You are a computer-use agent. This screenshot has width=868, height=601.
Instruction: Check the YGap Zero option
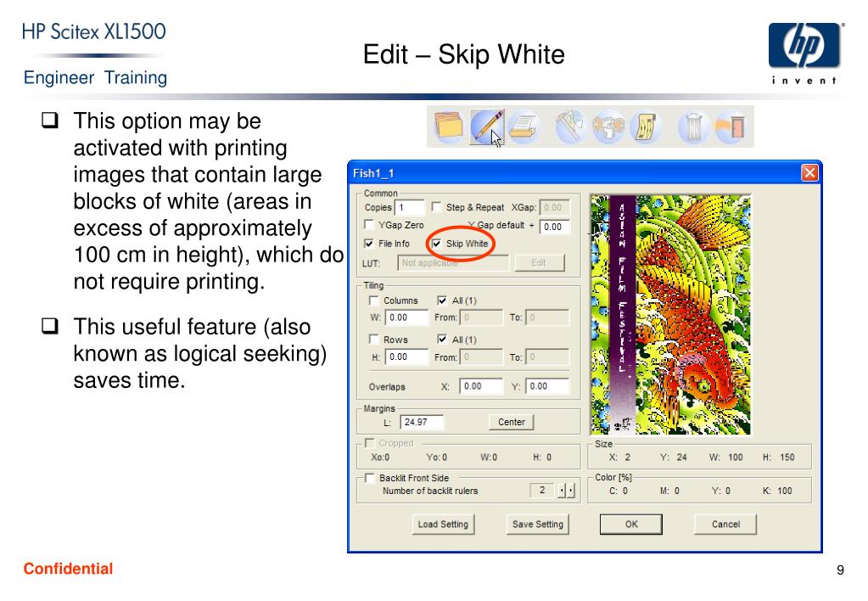369,225
